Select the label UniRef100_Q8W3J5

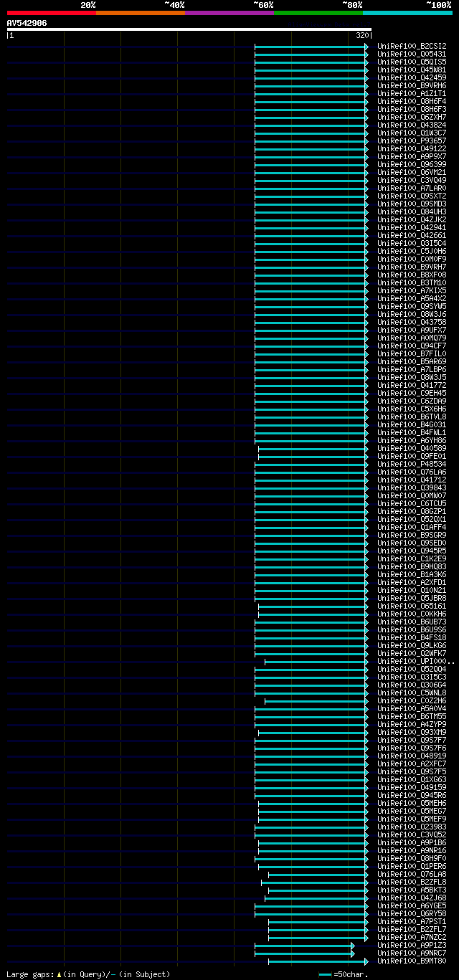[x=412, y=377]
